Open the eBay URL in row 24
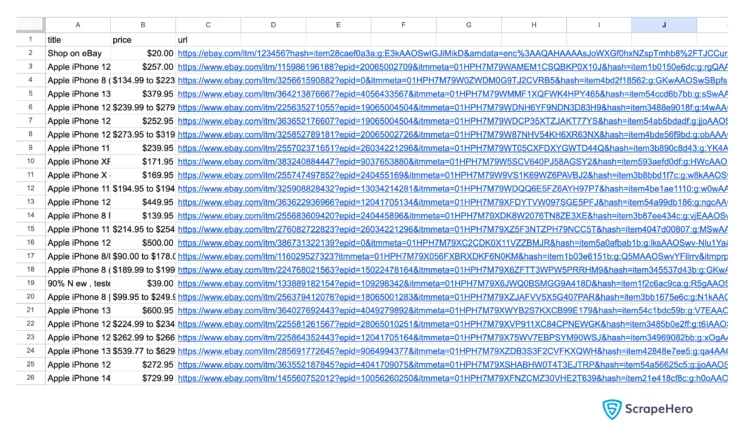Image resolution: width=744 pixels, height=439 pixels. [452, 351]
